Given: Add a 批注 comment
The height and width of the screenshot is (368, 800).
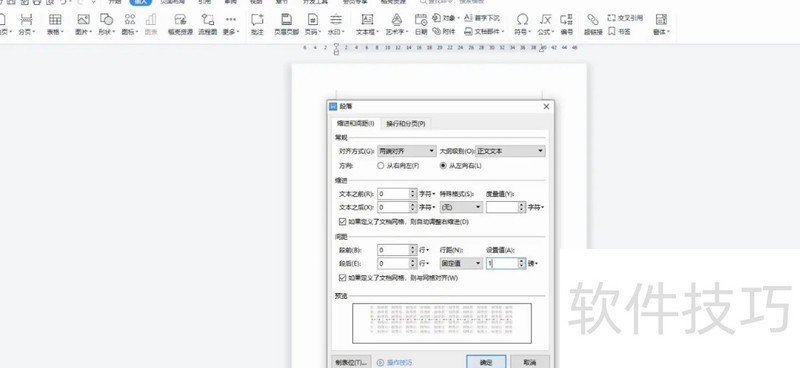Looking at the screenshot, I should [258, 24].
